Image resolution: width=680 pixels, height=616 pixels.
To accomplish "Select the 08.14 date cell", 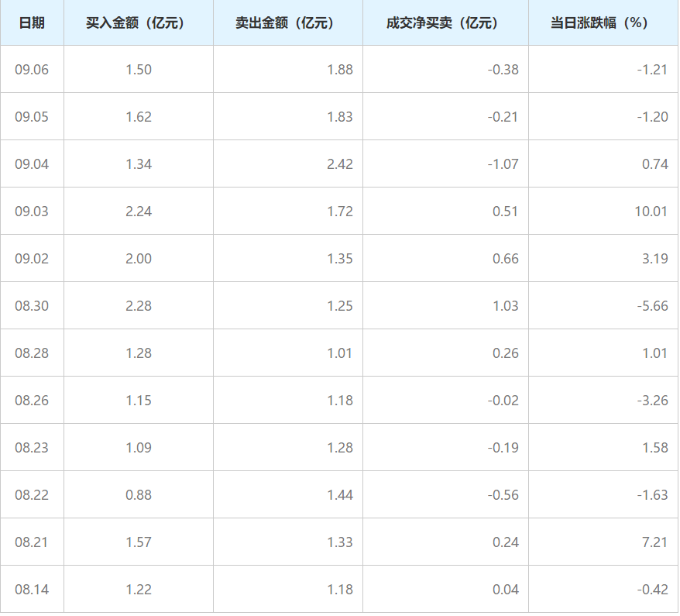I will tap(32, 590).
